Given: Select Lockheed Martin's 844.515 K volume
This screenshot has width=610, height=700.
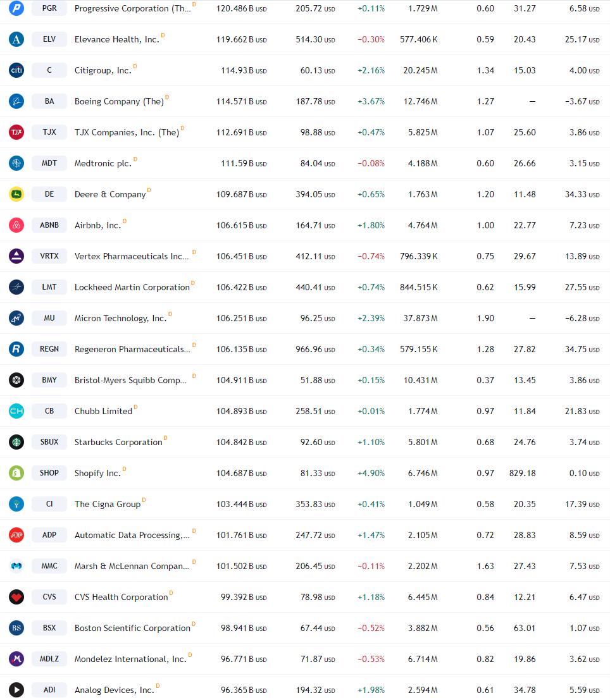Looking at the screenshot, I should click(419, 288).
